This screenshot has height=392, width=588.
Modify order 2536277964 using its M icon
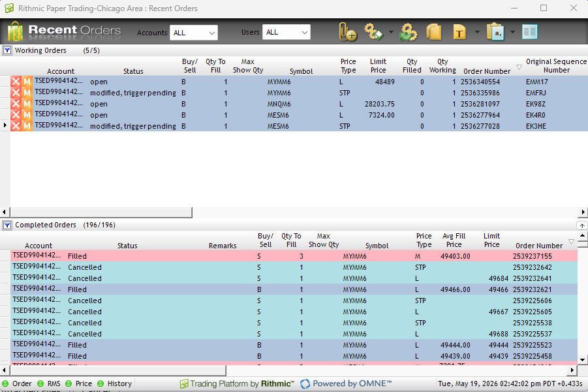[x=27, y=115]
